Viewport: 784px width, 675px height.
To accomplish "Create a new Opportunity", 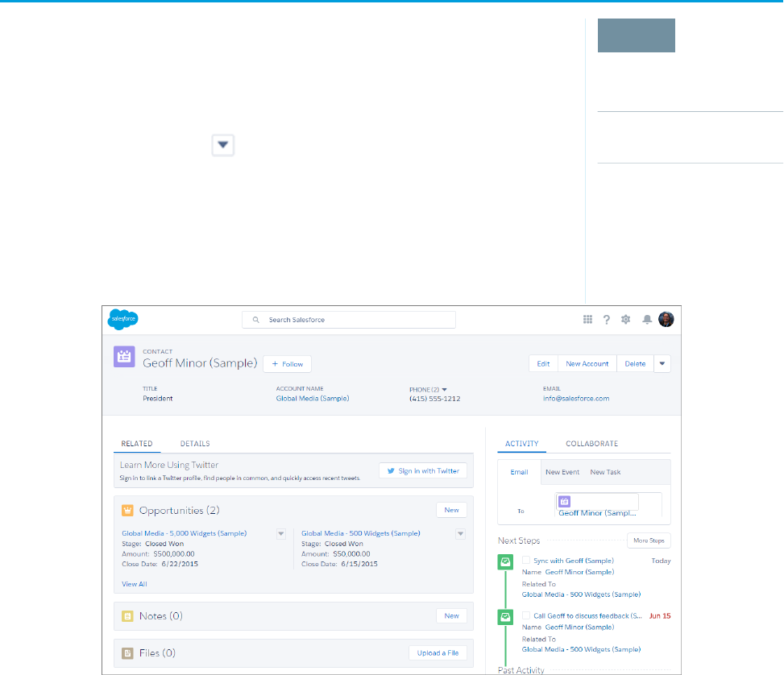I will [451, 510].
